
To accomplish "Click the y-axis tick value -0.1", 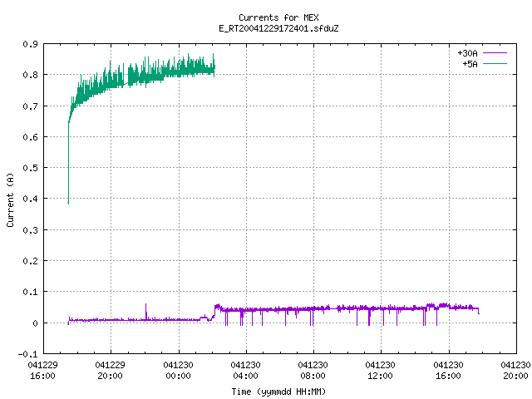I will (27, 354).
